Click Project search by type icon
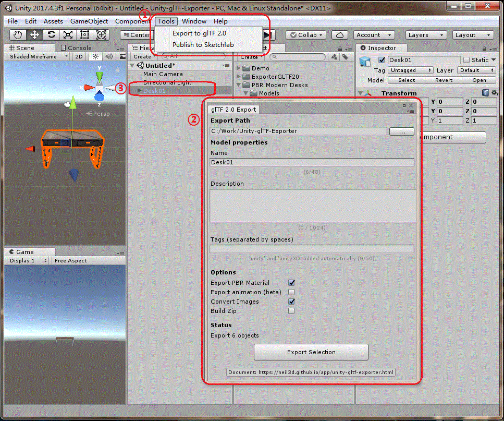The width and height of the screenshot is (504, 421). click(x=334, y=57)
